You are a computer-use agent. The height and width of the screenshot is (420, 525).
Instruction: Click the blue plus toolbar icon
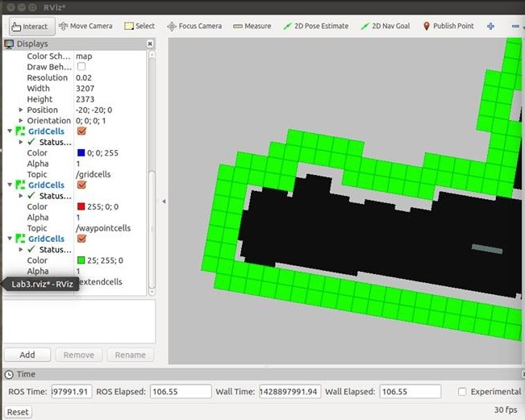coord(491,26)
